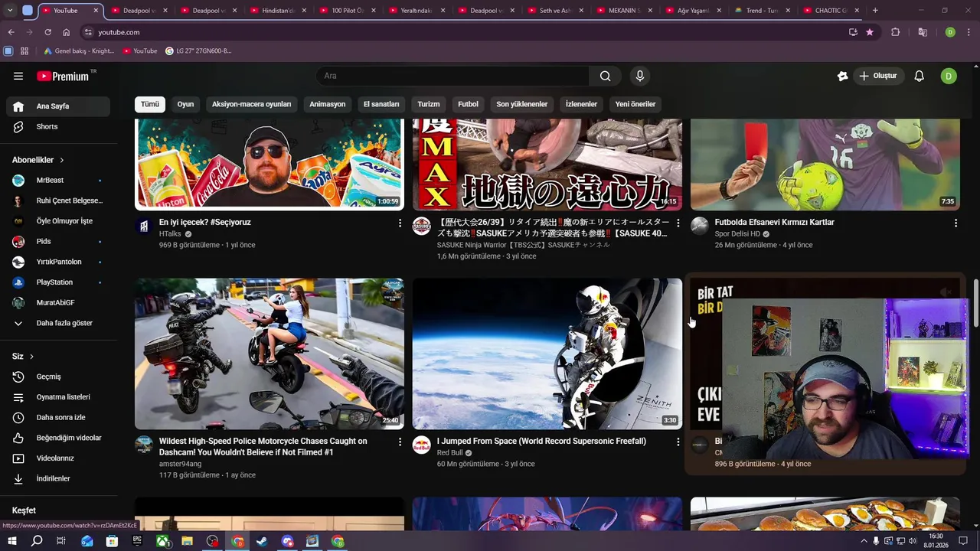Open the amster94ang channel avatar

144,445
